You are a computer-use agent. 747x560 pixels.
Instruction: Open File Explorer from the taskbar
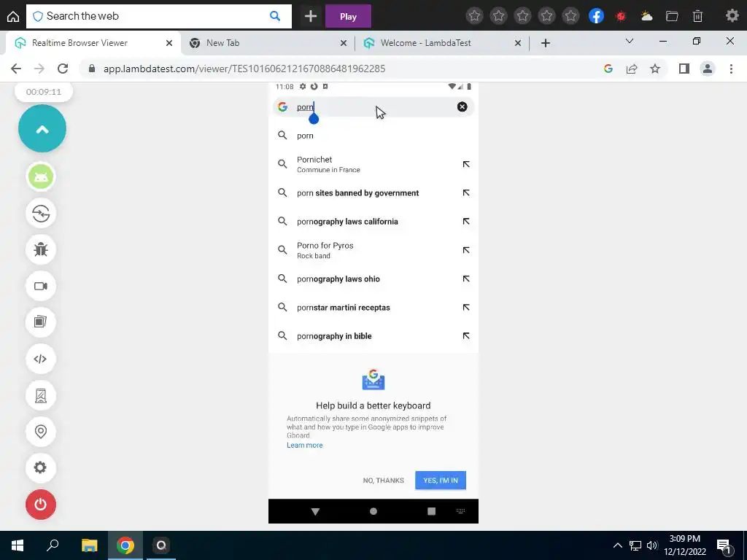click(89, 545)
